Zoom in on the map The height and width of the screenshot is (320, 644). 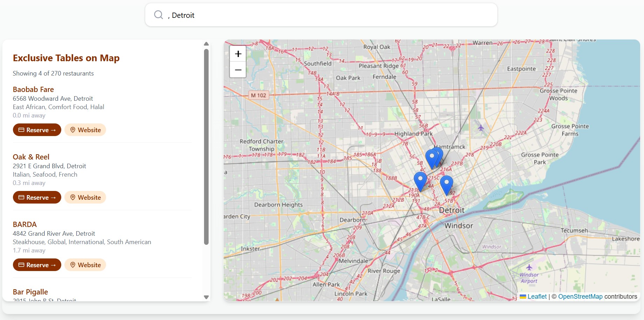coord(238,54)
